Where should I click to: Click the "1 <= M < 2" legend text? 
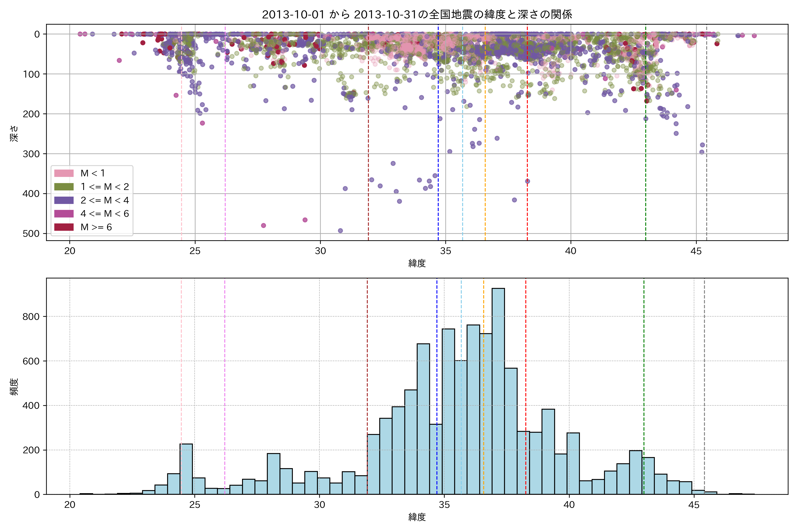tap(104, 187)
